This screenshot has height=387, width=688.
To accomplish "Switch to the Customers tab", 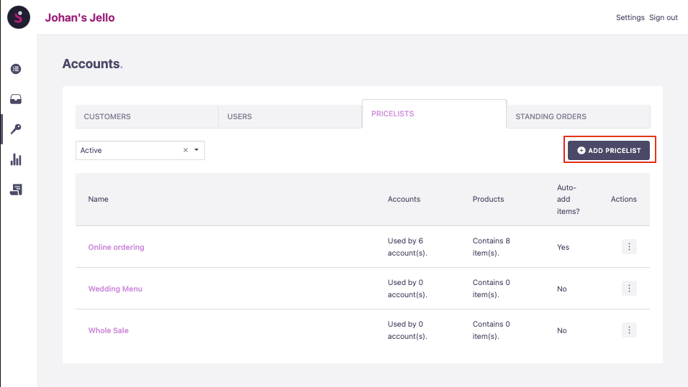I will pos(147,116).
